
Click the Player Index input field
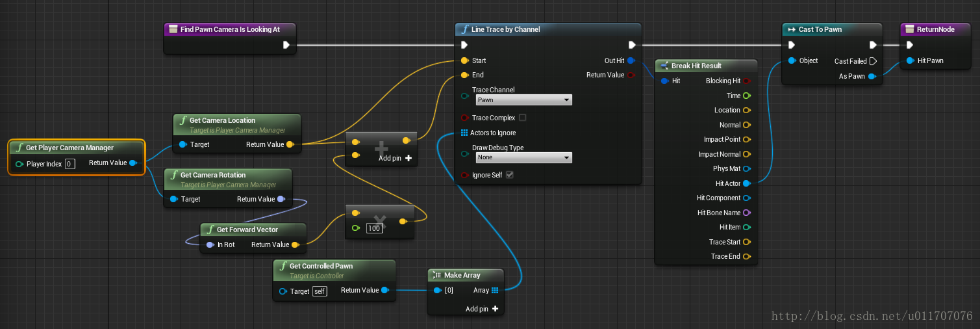tap(70, 164)
